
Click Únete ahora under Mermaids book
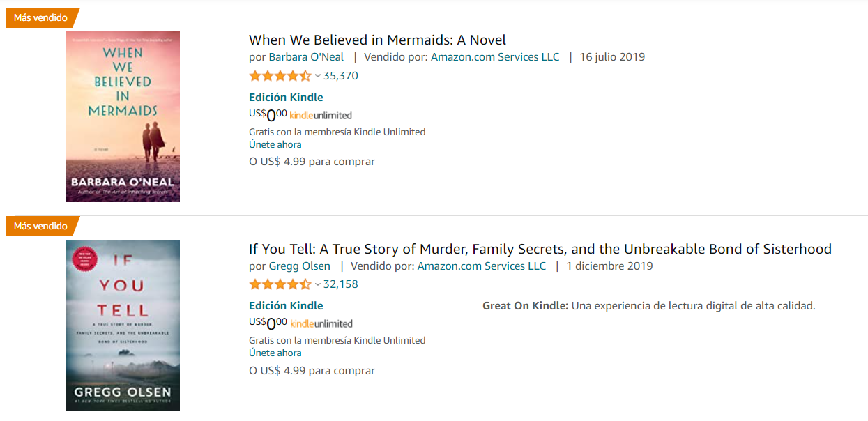point(275,145)
